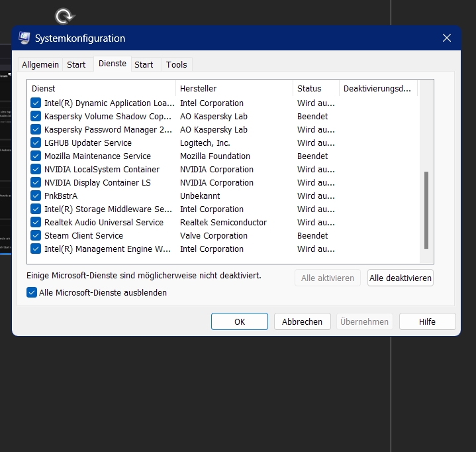
Task: Toggle Intel(R) Management Engine service checkbox
Action: [x=36, y=249]
